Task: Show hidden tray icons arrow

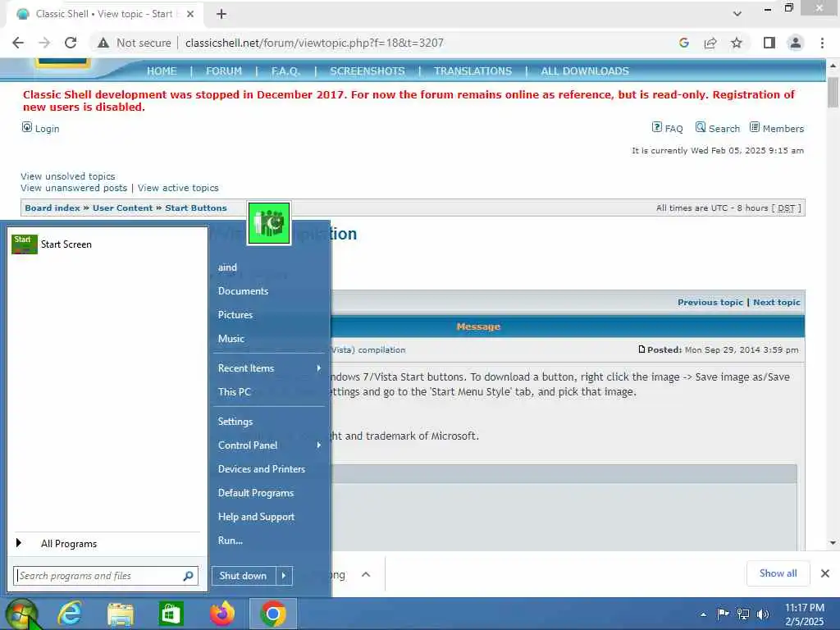Action: (x=703, y=614)
